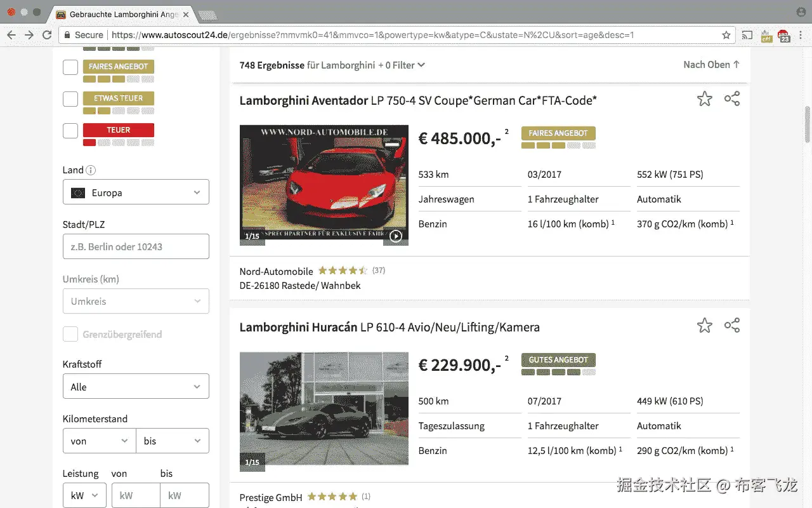Favorite the Lamborghini Huracán listing star
The image size is (812, 508).
[704, 326]
